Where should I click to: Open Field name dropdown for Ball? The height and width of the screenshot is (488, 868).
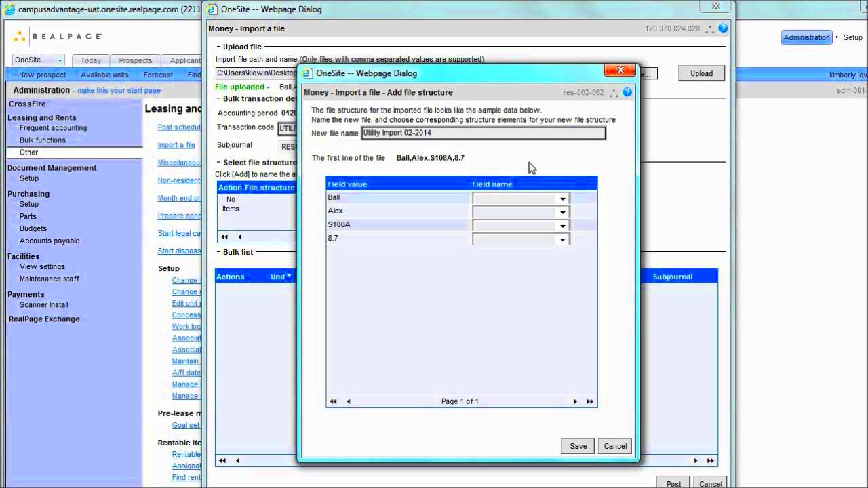point(563,199)
